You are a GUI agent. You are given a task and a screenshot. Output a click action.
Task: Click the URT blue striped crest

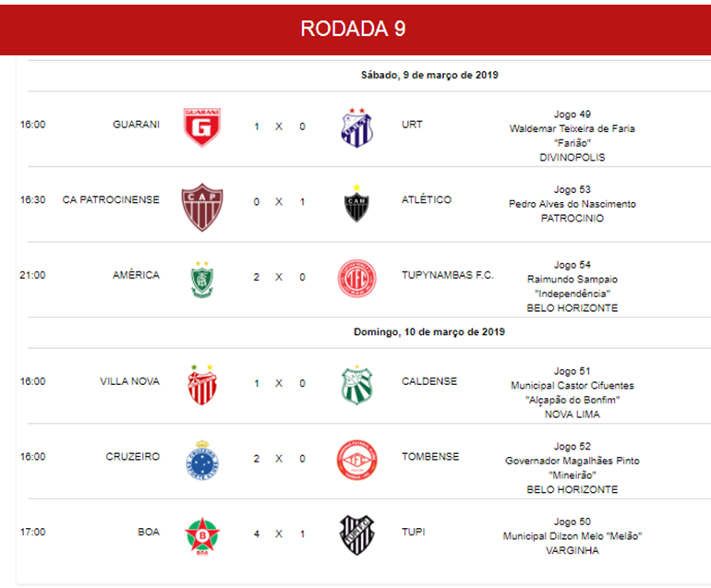(x=356, y=127)
